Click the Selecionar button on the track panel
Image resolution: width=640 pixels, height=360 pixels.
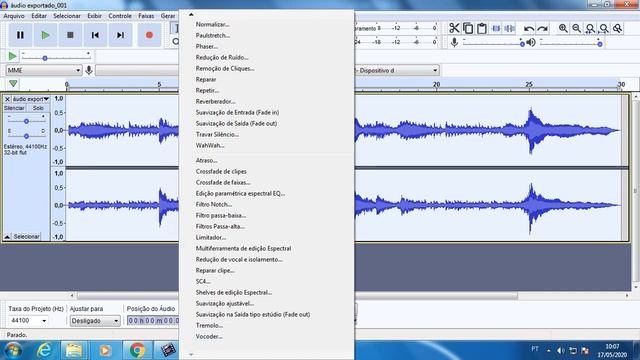click(27, 237)
